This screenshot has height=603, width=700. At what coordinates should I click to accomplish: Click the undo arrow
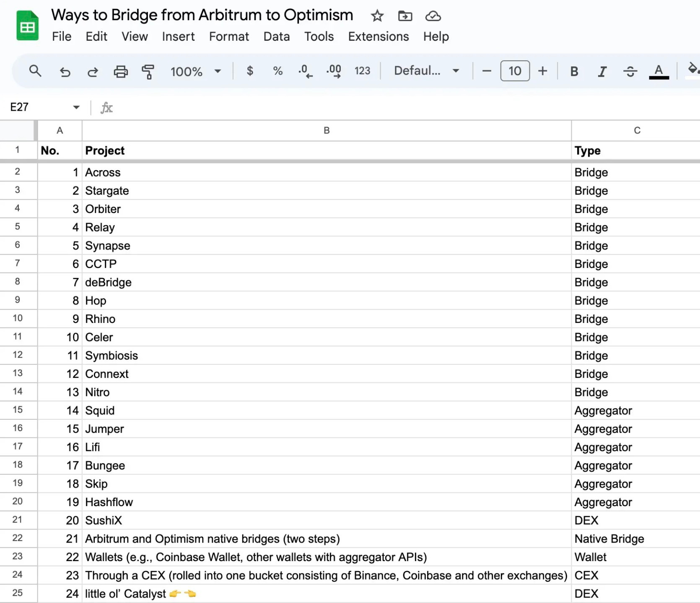(x=65, y=72)
